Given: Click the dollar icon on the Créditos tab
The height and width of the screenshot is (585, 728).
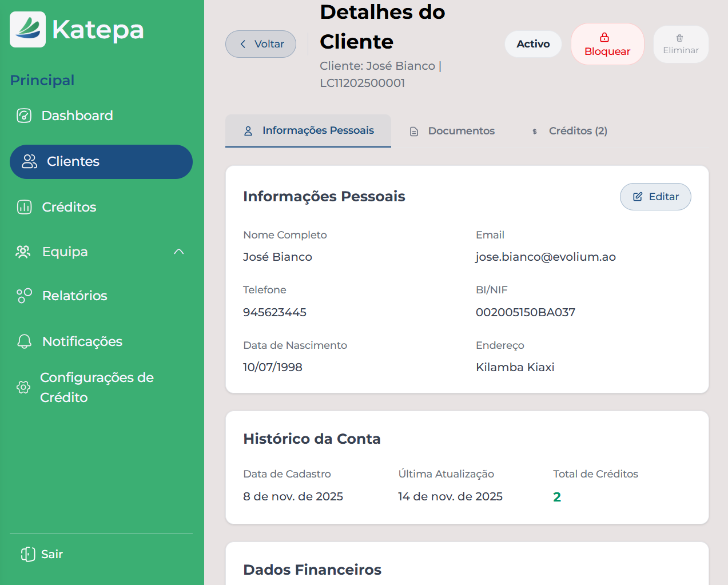Looking at the screenshot, I should 534,131.
